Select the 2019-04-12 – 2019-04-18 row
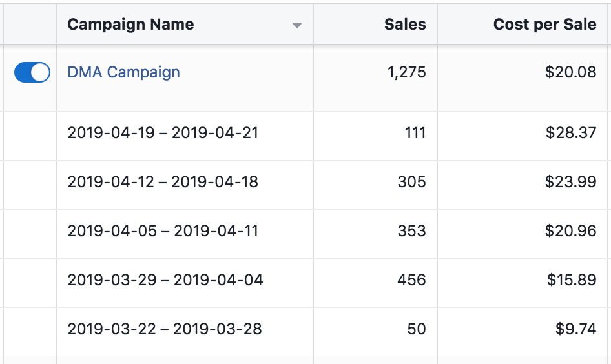This screenshot has width=611, height=364. (x=163, y=182)
